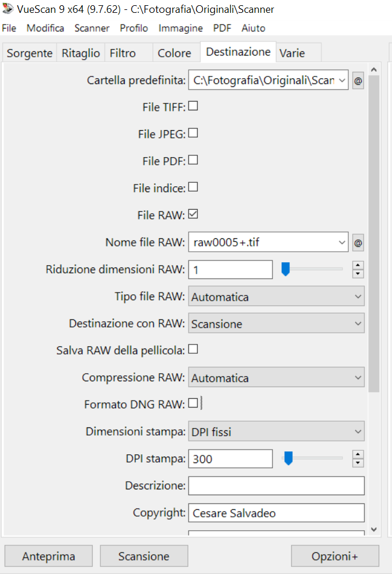392x574 pixels.
Task: Click into the Descrizione text field
Action: [x=276, y=485]
